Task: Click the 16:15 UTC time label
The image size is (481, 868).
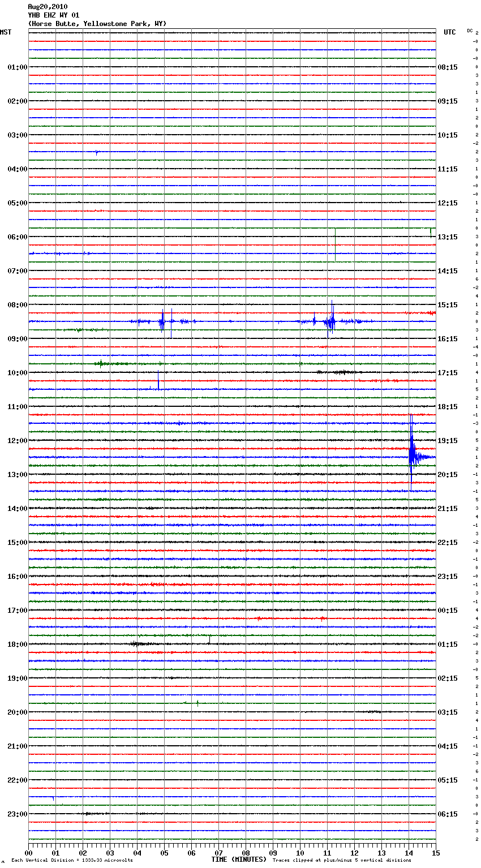Action: 448,339
